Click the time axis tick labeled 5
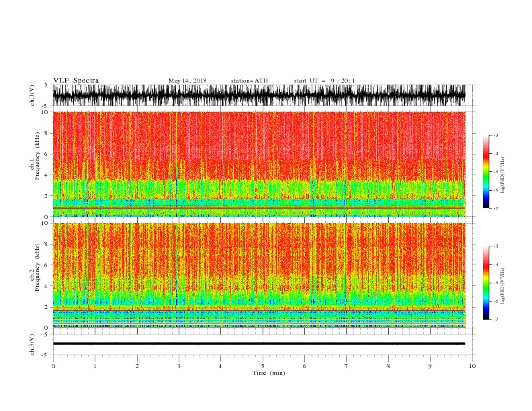Viewport: 532px width, 411px height. click(x=263, y=366)
